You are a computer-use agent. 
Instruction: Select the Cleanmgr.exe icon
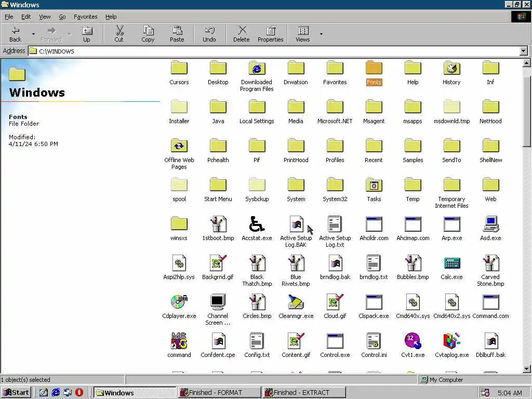(296, 302)
